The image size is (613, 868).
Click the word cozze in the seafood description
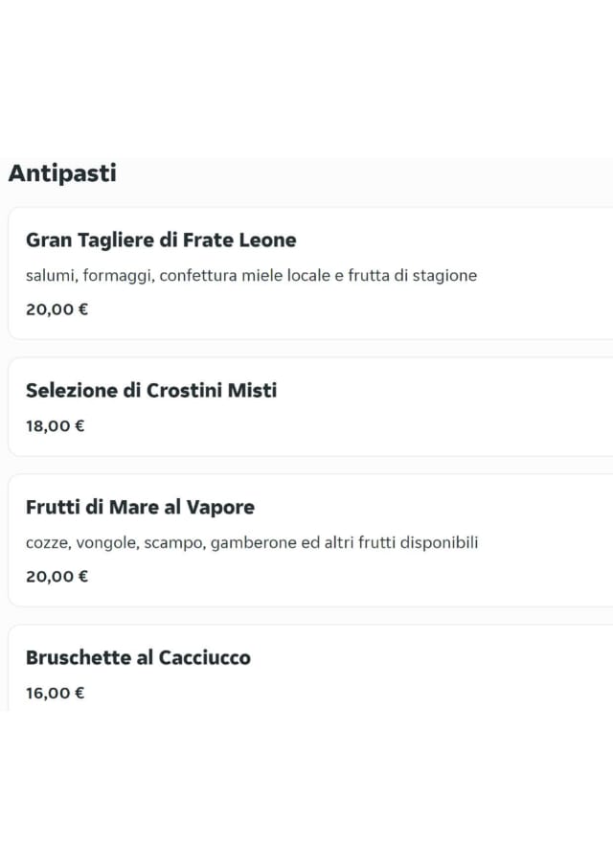tap(47, 543)
